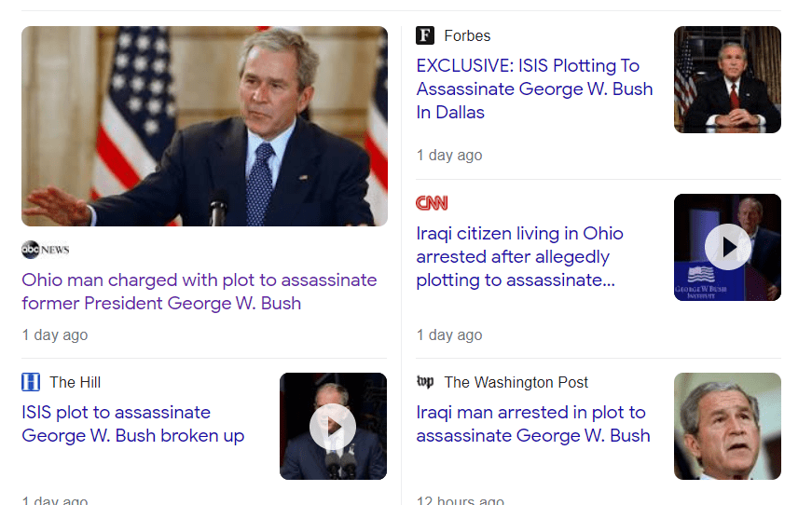Click "The Hill" source name

pos(75,382)
